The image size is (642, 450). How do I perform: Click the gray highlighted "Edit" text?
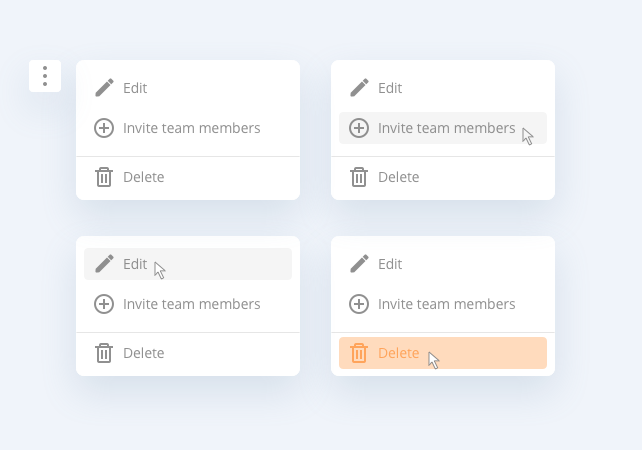coord(135,264)
